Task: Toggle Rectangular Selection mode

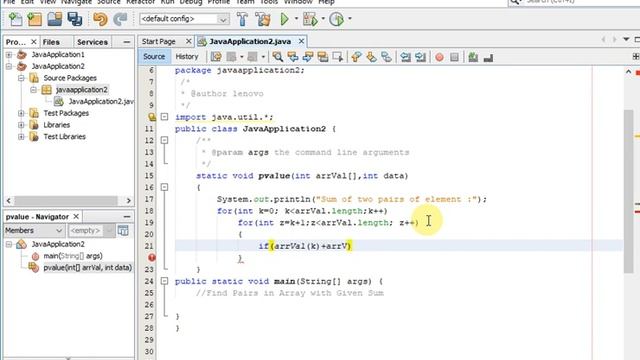Action: [338, 57]
